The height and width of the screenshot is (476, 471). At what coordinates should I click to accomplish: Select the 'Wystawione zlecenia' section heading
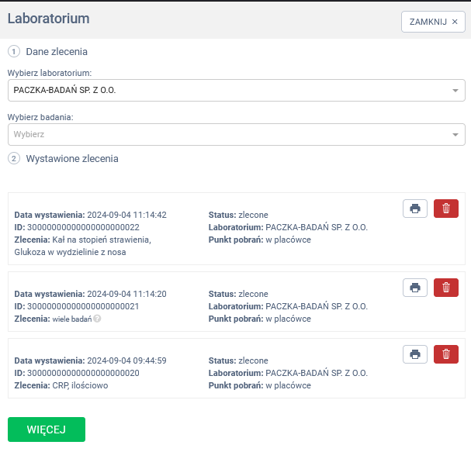point(72,158)
